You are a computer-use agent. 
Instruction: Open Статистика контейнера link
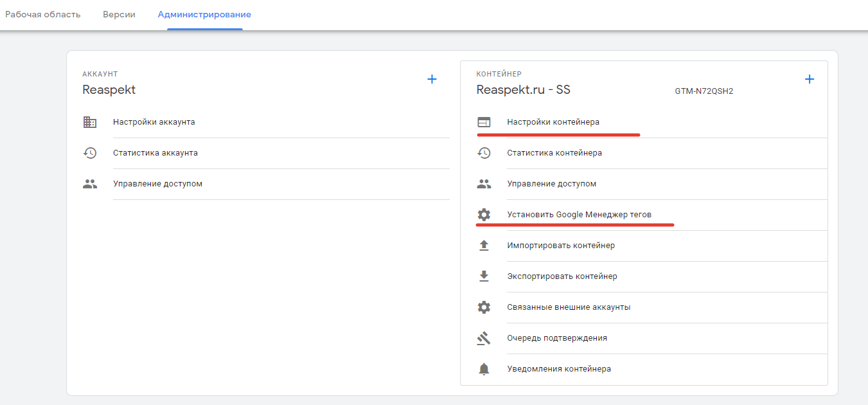pos(554,153)
